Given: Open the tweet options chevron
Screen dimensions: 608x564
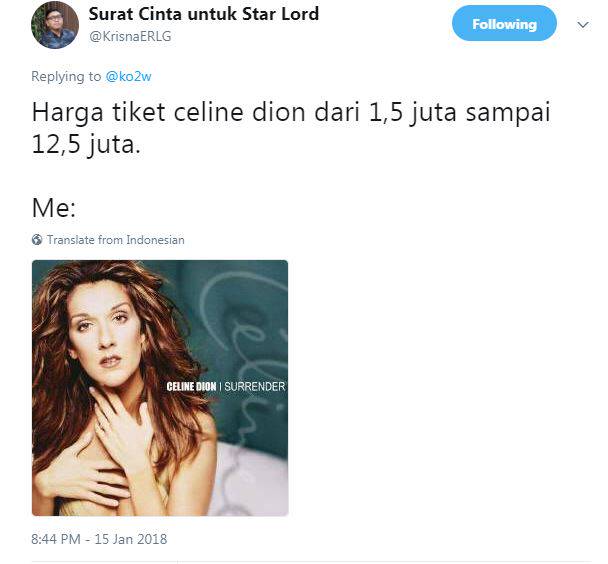Looking at the screenshot, I should click(x=583, y=25).
